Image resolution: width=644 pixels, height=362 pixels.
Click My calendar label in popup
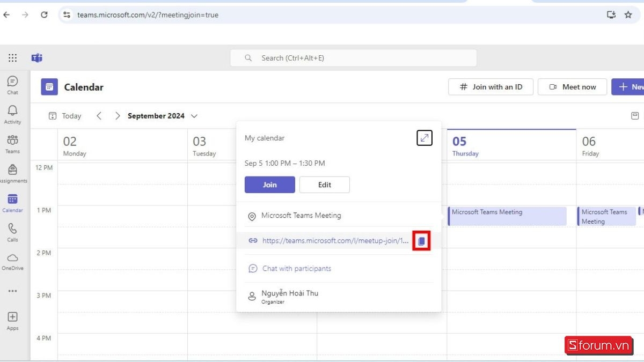(265, 138)
